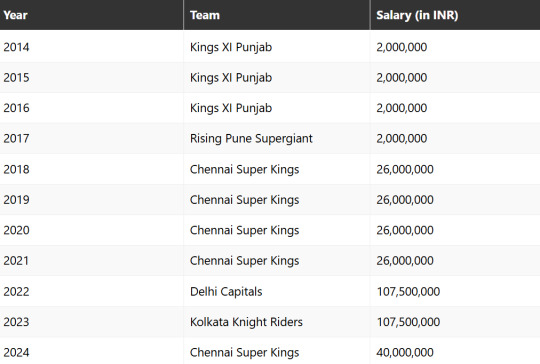Select the 2014 year cell
540x364 pixels.
(16, 47)
